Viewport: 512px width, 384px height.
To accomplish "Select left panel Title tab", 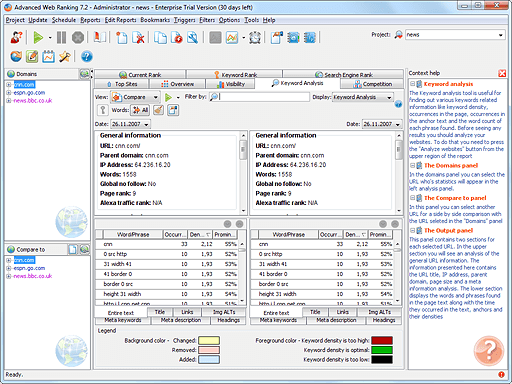I will pyautogui.click(x=160, y=312).
